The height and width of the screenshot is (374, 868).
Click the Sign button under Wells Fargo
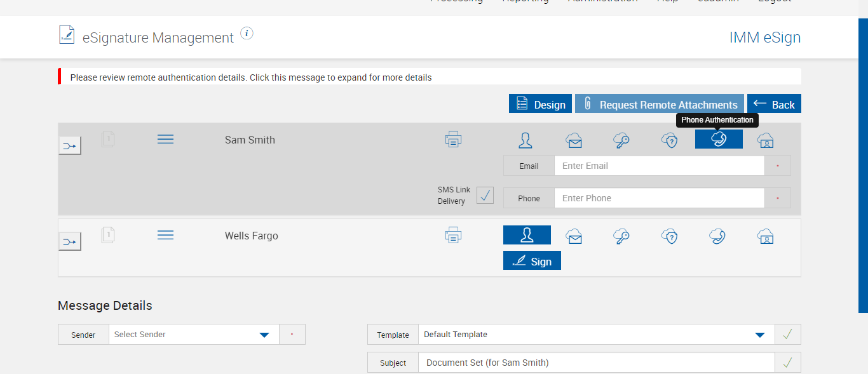532,261
